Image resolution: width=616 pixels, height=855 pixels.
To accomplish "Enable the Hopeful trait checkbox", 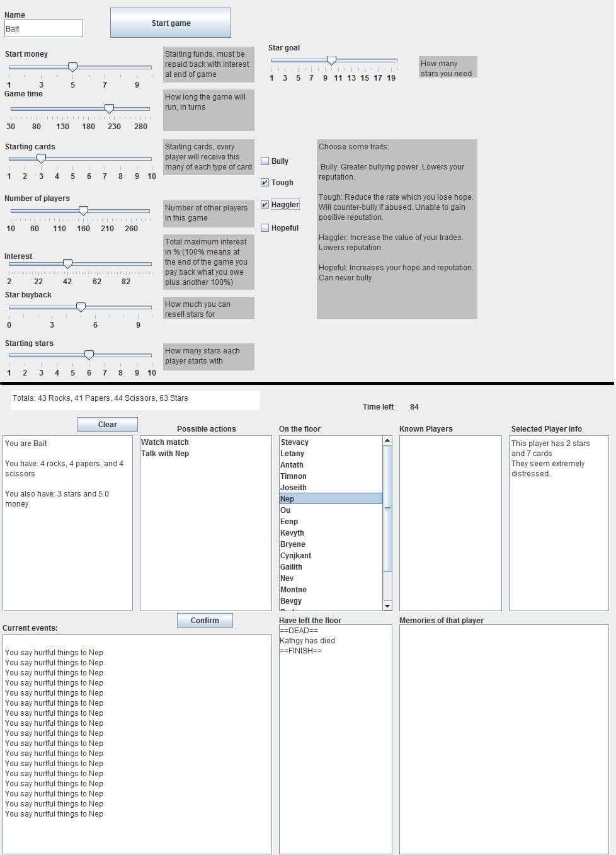I will pyautogui.click(x=265, y=228).
